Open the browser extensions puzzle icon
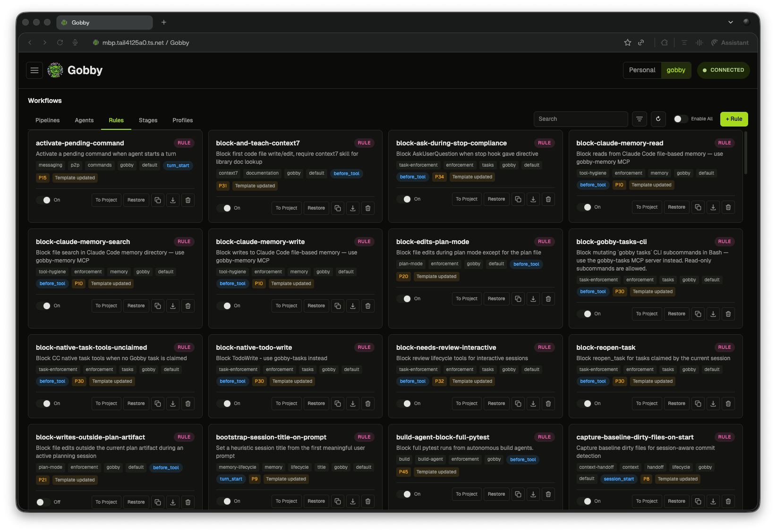Viewport: 776px width, 532px height. [x=665, y=42]
